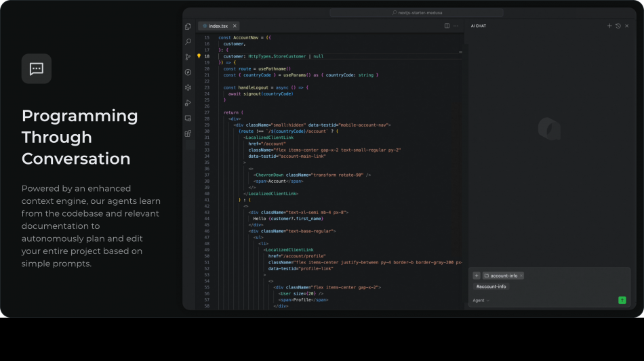
Task: Send the prompt with green arrow button
Action: [622, 300]
